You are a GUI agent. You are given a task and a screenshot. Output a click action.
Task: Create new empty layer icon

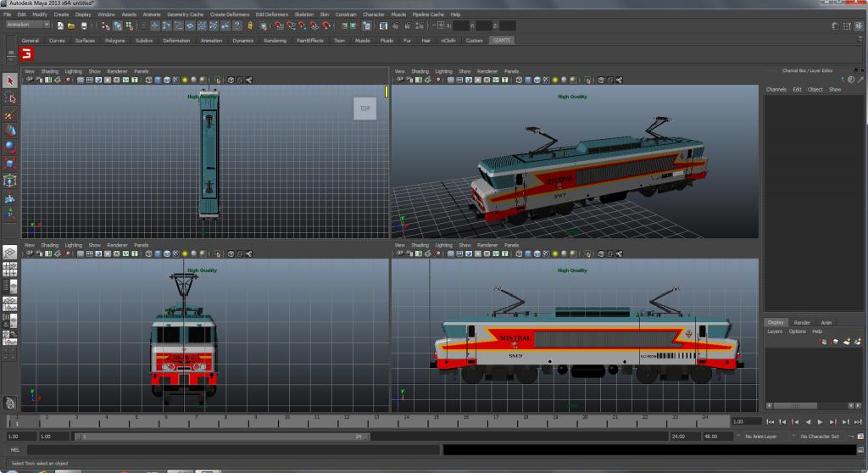pos(846,341)
